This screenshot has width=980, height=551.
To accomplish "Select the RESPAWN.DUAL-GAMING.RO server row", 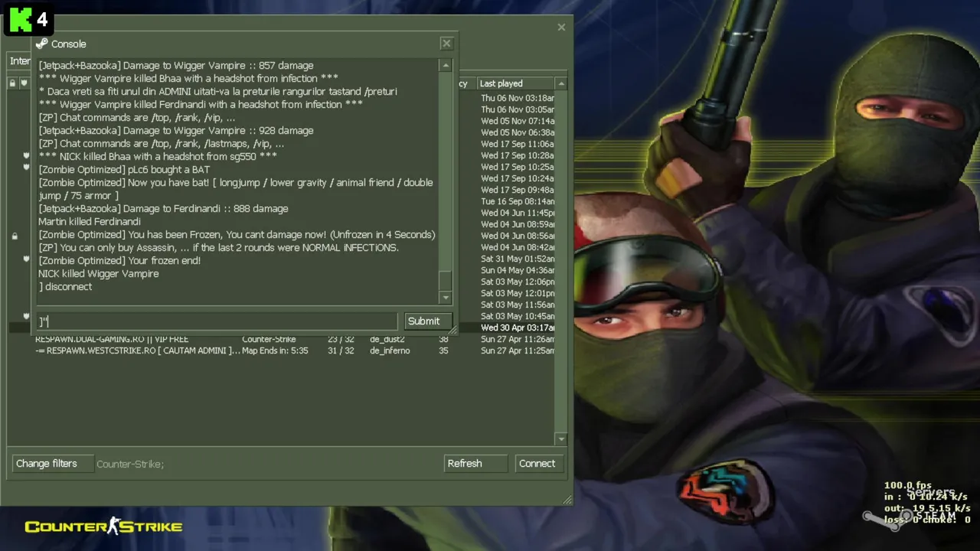I will [282, 339].
